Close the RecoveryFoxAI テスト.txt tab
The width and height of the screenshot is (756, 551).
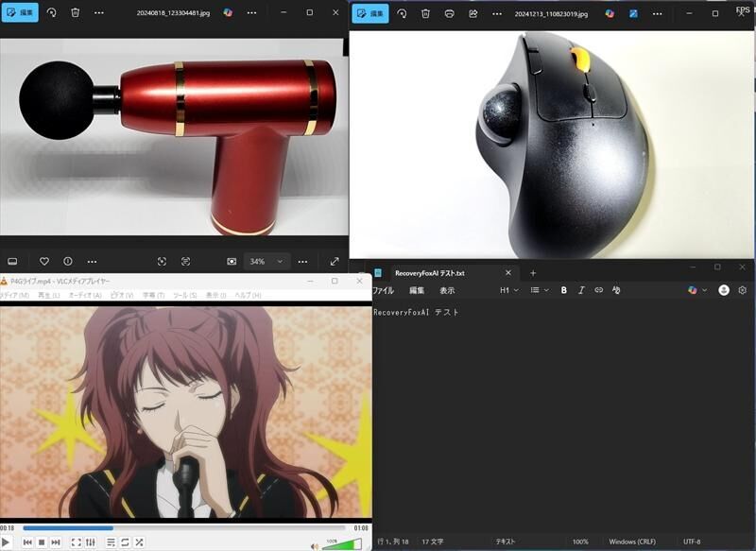[507, 273]
